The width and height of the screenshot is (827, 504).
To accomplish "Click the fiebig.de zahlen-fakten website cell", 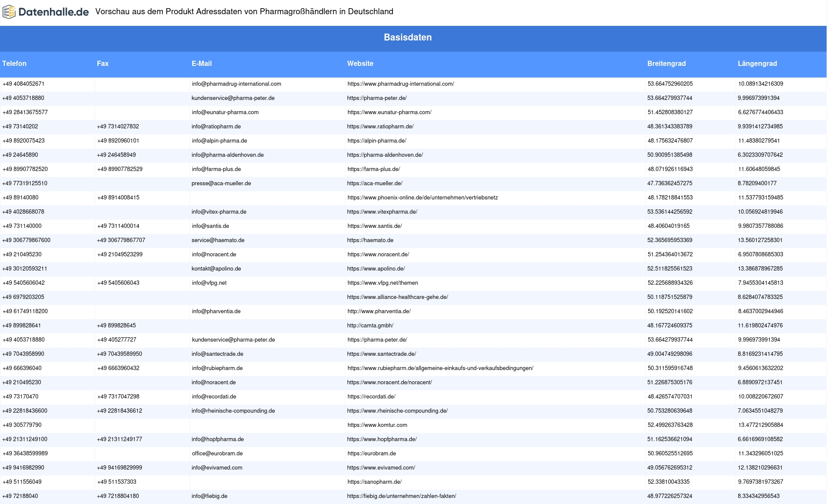I will click(x=496, y=496).
